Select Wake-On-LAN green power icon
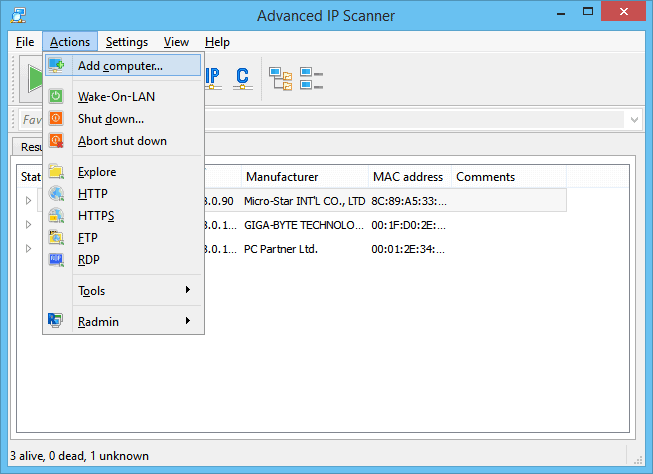 coord(56,96)
